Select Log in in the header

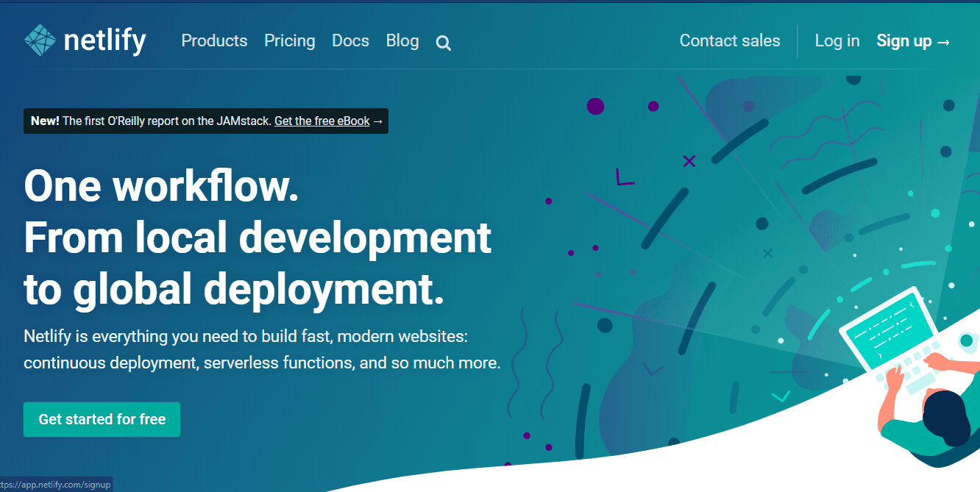pos(837,41)
